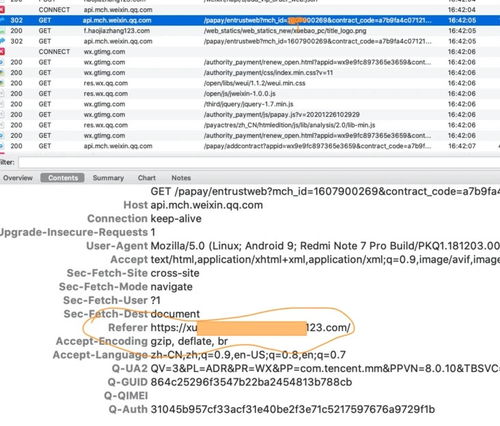Open the Notes tab
The height and width of the screenshot is (426, 500).
181,178
